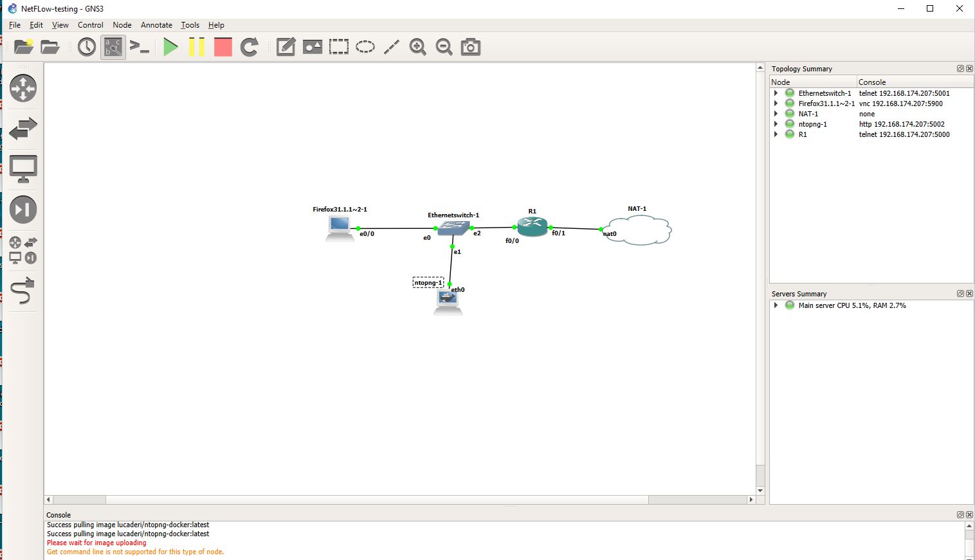The width and height of the screenshot is (975, 560).
Task: Open the Edit menu
Action: pos(36,25)
